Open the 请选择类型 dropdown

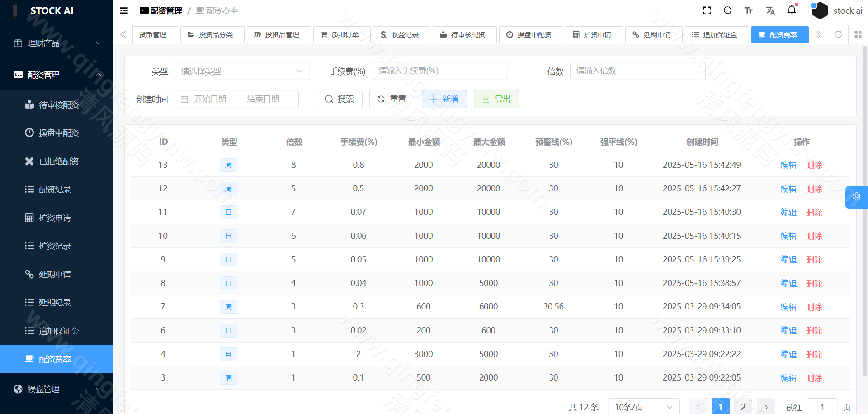click(x=242, y=71)
